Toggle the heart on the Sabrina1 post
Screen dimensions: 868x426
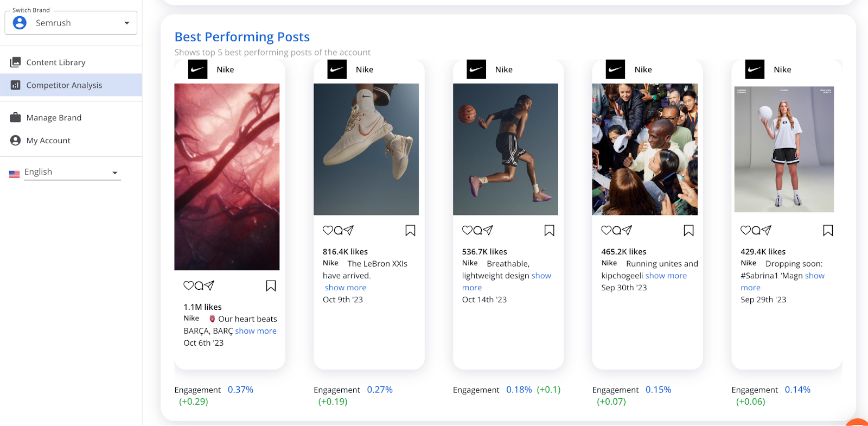click(x=745, y=230)
